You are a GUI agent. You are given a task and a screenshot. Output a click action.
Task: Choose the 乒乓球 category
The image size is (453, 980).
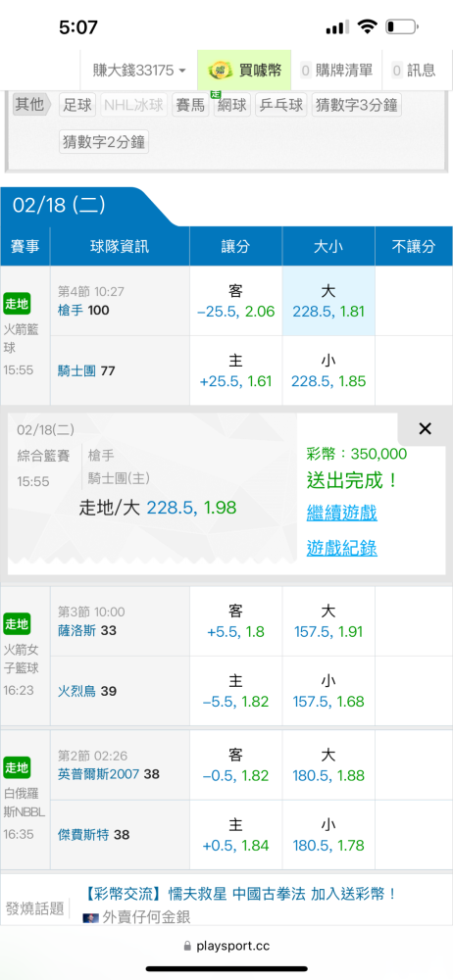tap(281, 105)
